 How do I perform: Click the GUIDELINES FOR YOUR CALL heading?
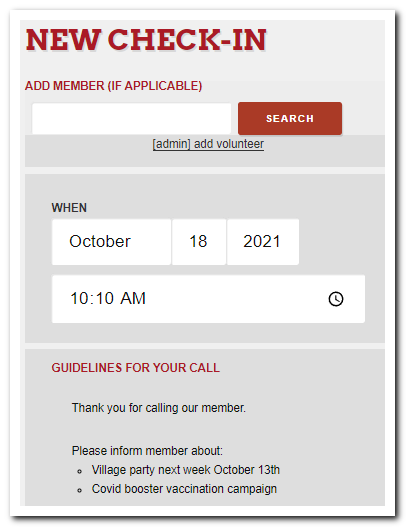(135, 367)
